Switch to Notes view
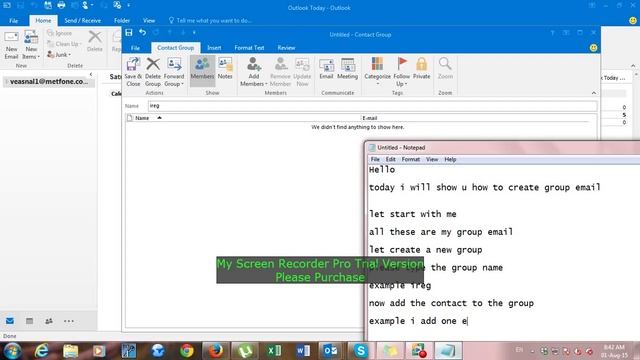This screenshot has height=360, width=640. (x=225, y=69)
